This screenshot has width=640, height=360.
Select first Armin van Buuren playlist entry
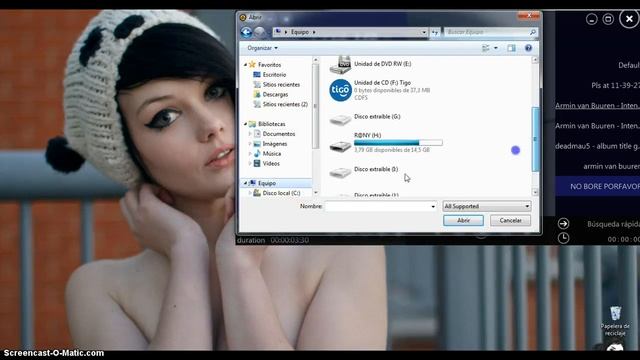(597, 106)
